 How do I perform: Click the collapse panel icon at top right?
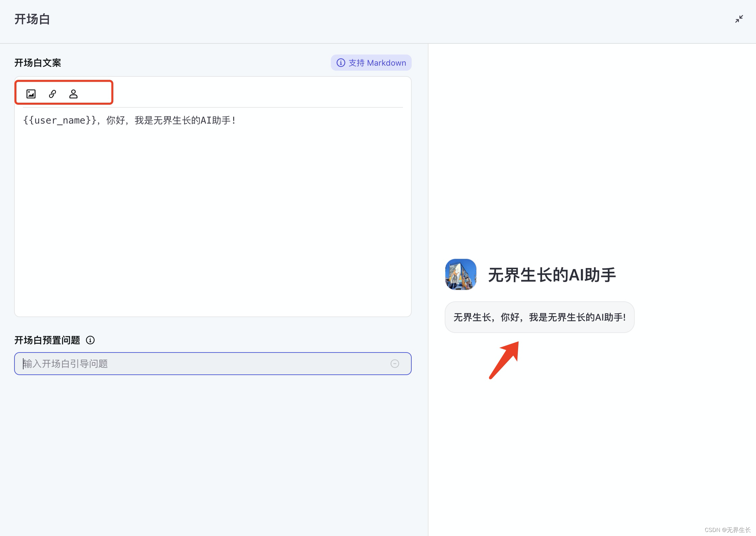[739, 19]
